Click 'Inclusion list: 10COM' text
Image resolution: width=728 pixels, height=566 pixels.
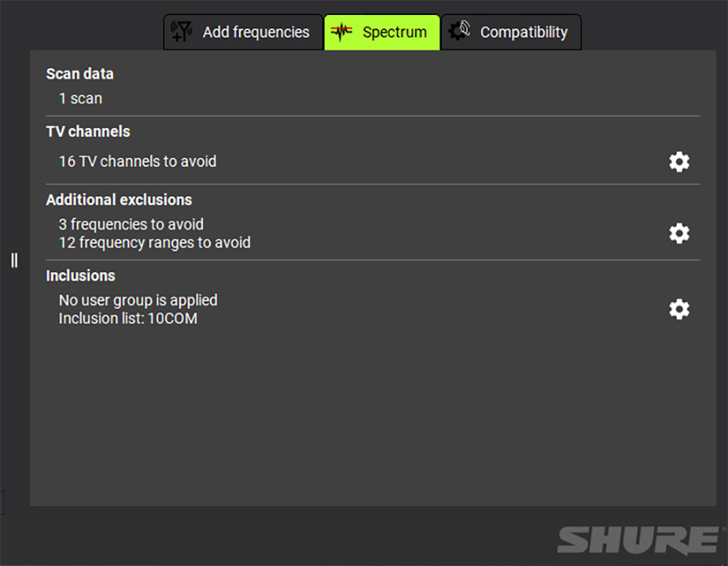click(x=127, y=318)
